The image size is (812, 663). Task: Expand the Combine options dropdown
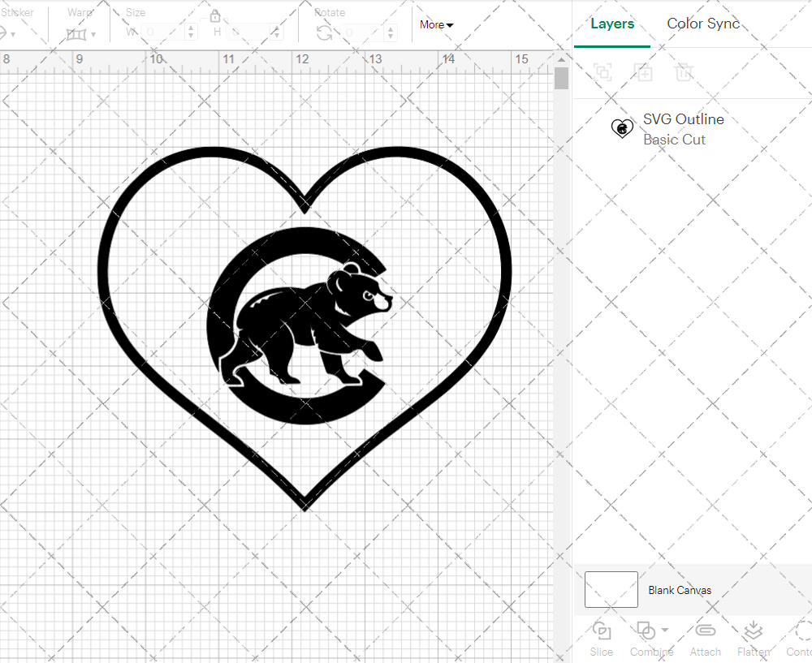(665, 630)
